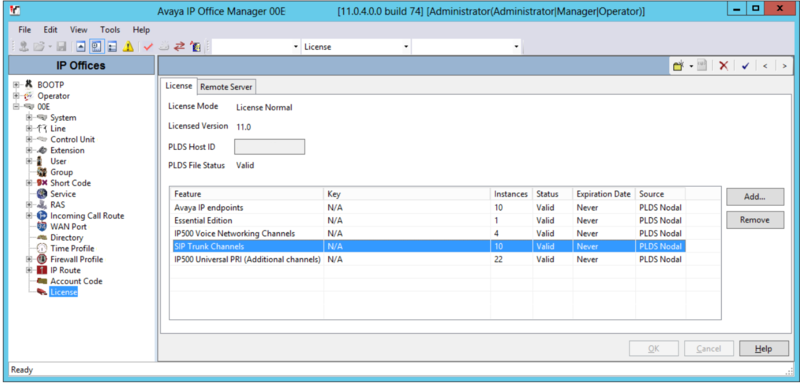800x385 pixels.
Task: Click the BOOTP icon in the tree
Action: coord(29,85)
